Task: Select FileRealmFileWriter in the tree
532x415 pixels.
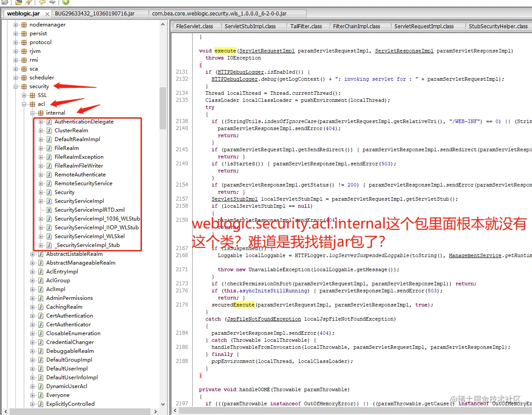Action: click(79, 166)
